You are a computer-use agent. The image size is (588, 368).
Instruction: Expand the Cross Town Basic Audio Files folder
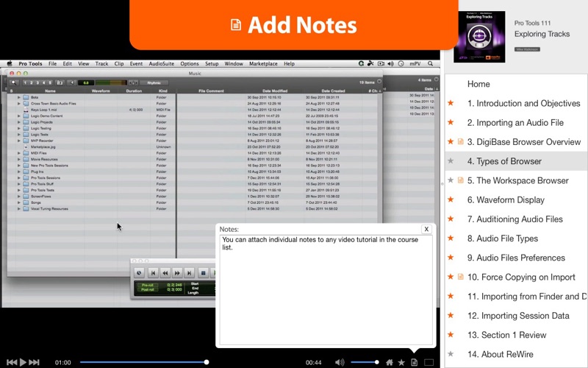tap(19, 103)
